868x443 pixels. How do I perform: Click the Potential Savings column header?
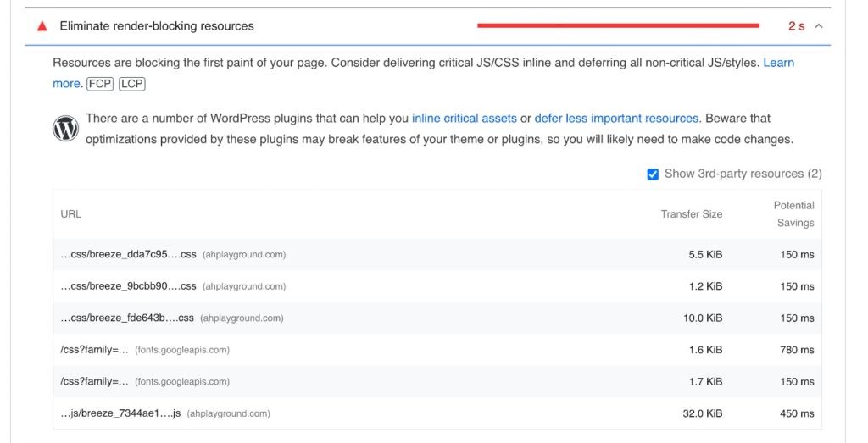(794, 214)
